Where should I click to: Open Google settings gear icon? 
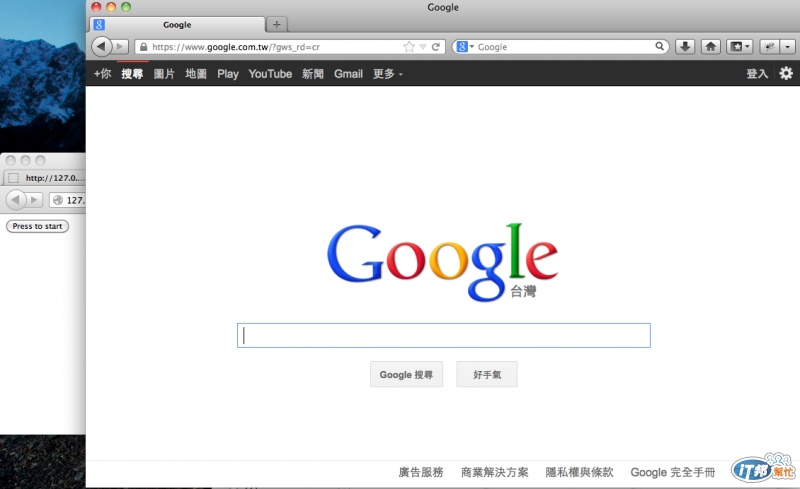point(786,74)
